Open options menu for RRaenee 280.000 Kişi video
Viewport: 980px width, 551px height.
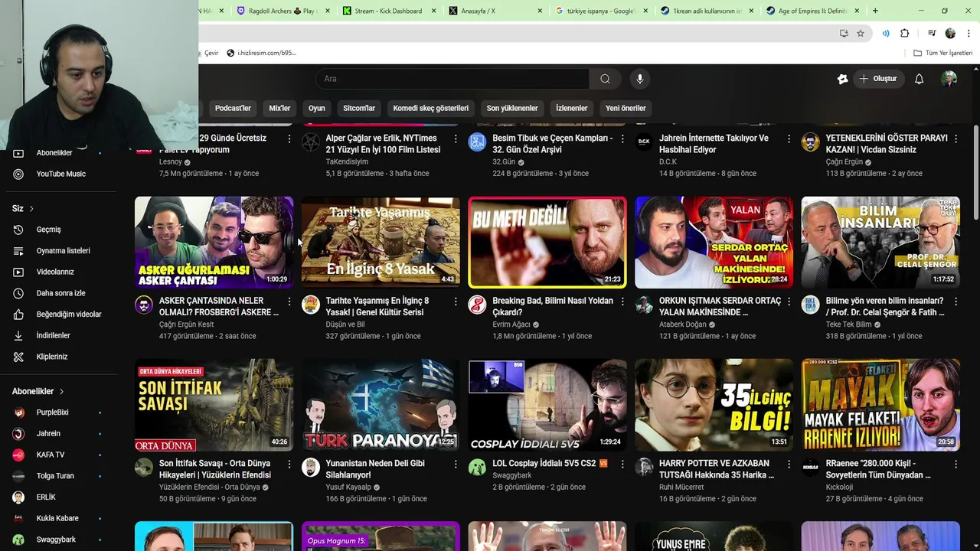click(x=955, y=464)
